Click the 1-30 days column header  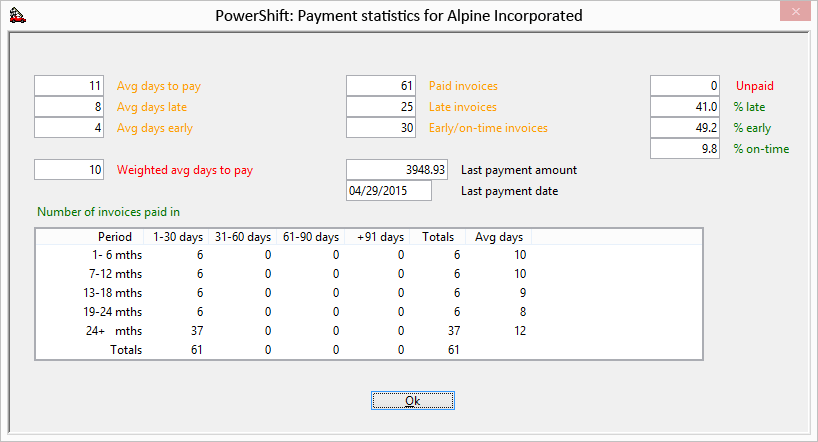[x=177, y=237]
